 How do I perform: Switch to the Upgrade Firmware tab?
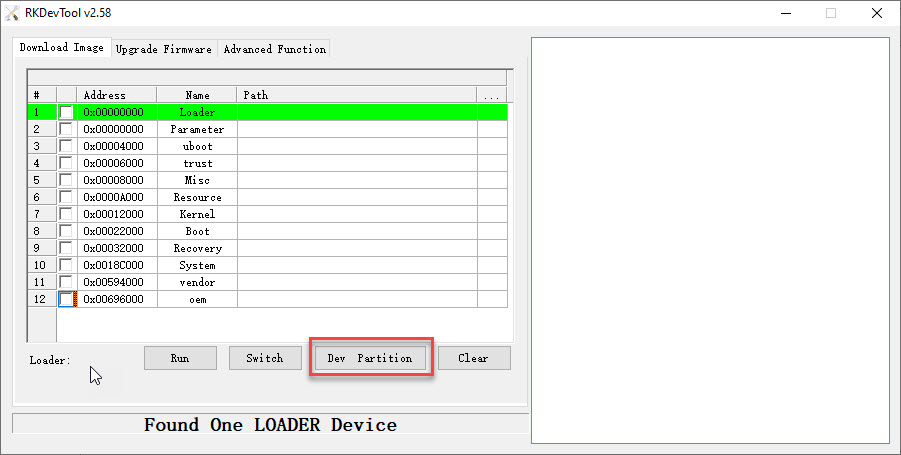coord(164,49)
